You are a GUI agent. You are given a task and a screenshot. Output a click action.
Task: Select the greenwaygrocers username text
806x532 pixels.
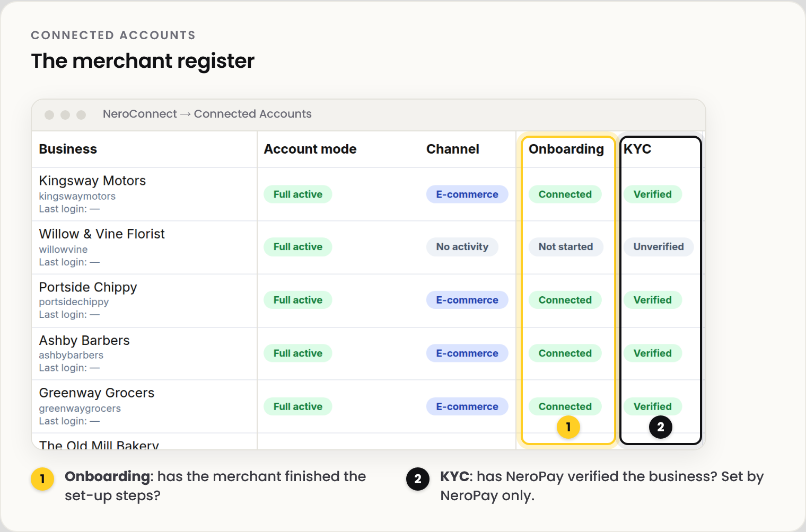80,409
